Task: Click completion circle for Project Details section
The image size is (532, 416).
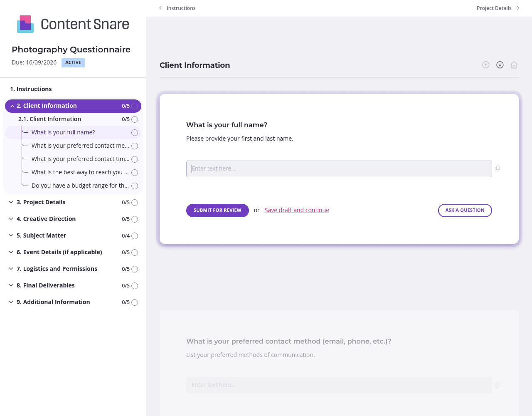Action: pyautogui.click(x=135, y=203)
